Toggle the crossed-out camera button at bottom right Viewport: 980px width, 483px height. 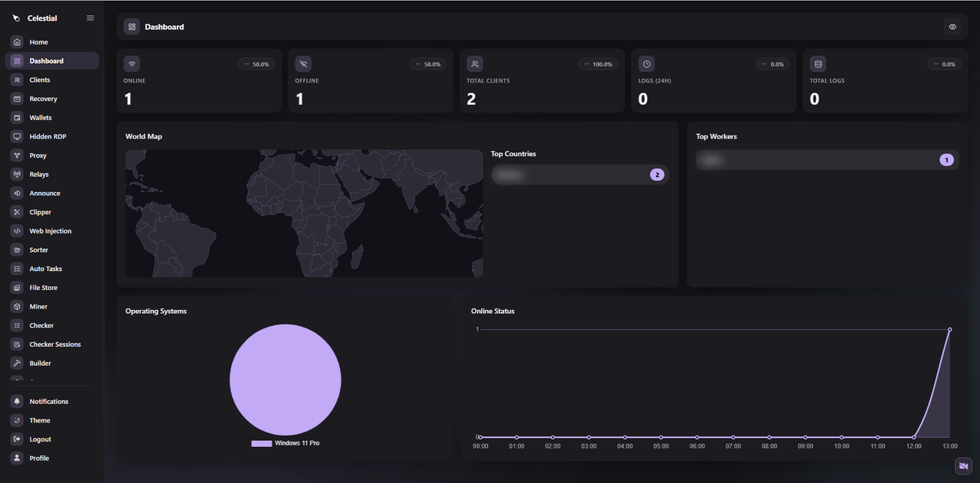pyautogui.click(x=963, y=466)
